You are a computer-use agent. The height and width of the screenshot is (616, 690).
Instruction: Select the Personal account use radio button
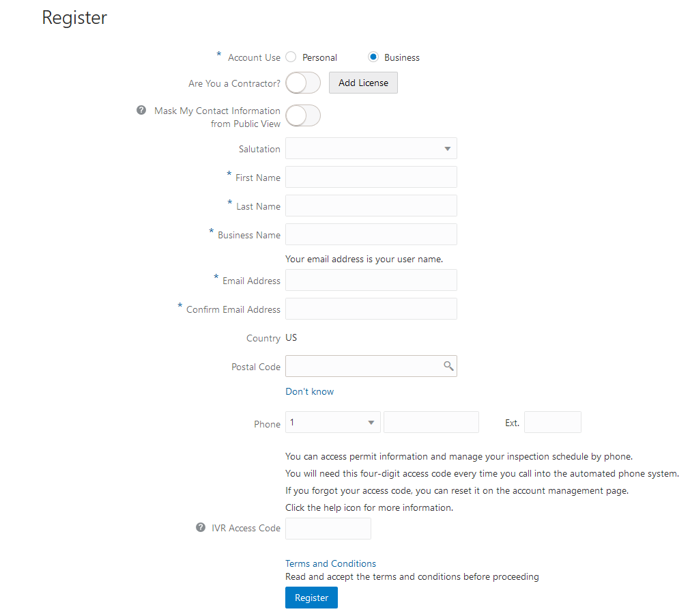tap(290, 57)
